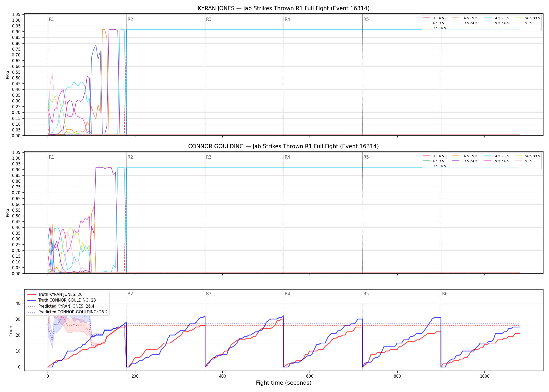The width and height of the screenshot is (549, 392).
Task: Click the Fight time (seconds) axis label
Action: (x=284, y=383)
